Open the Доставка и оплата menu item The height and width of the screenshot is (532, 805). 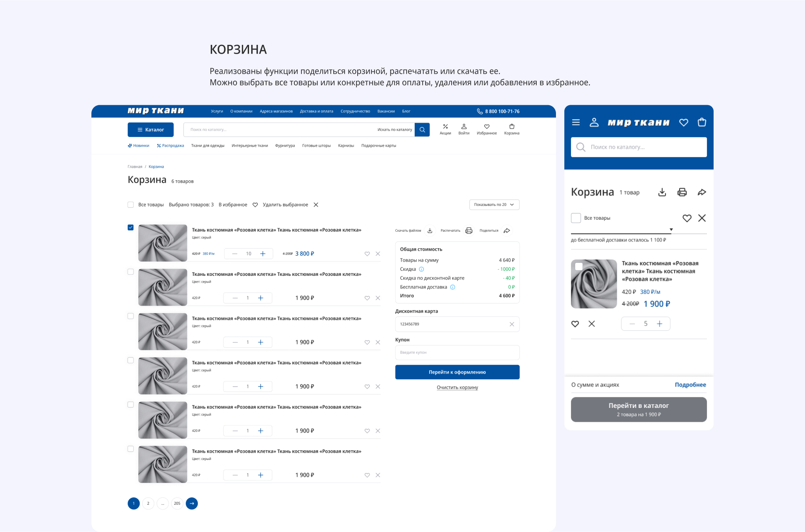(317, 112)
